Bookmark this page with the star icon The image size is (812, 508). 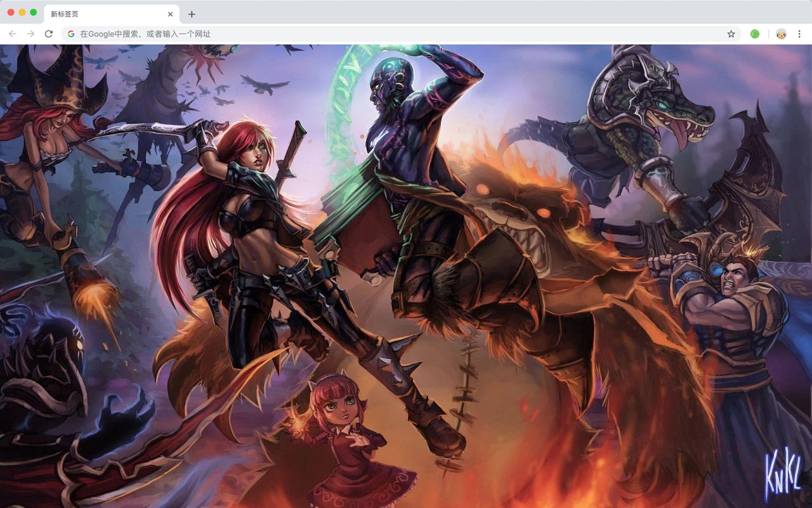coord(731,34)
